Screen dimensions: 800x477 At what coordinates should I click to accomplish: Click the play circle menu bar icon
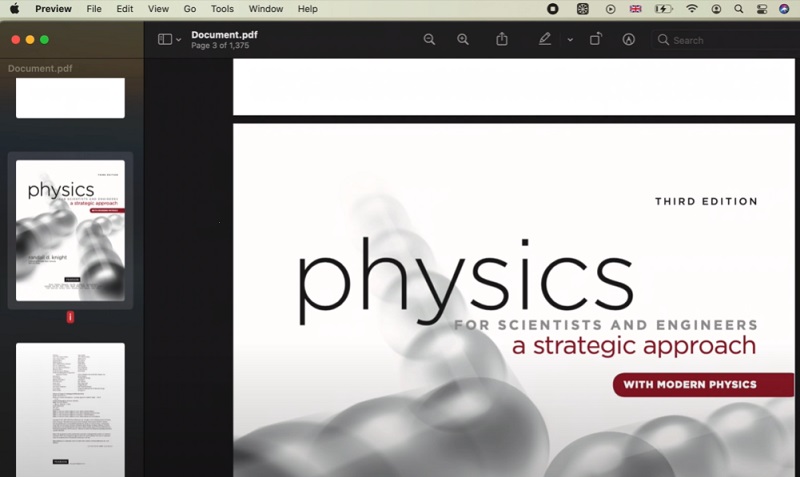click(610, 9)
